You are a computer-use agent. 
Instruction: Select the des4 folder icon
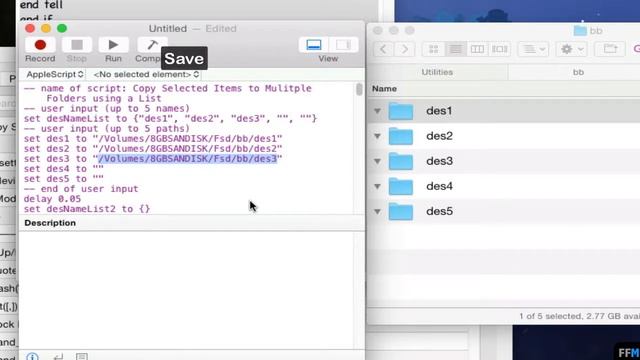[x=400, y=187]
